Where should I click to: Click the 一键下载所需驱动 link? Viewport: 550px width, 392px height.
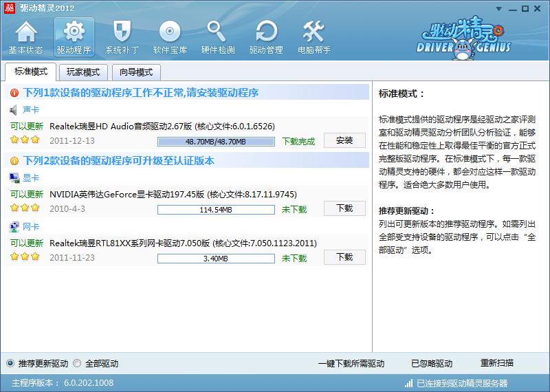tap(351, 363)
